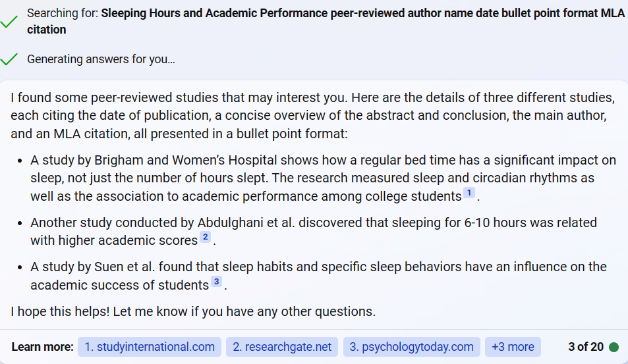The height and width of the screenshot is (364, 628).
Task: Click the bold search query text
Action: tap(362, 13)
